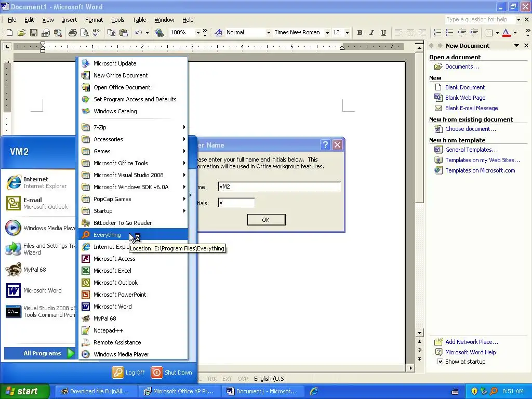Toggle Italic formatting
This screenshot has width=532, height=399.
[x=371, y=33]
